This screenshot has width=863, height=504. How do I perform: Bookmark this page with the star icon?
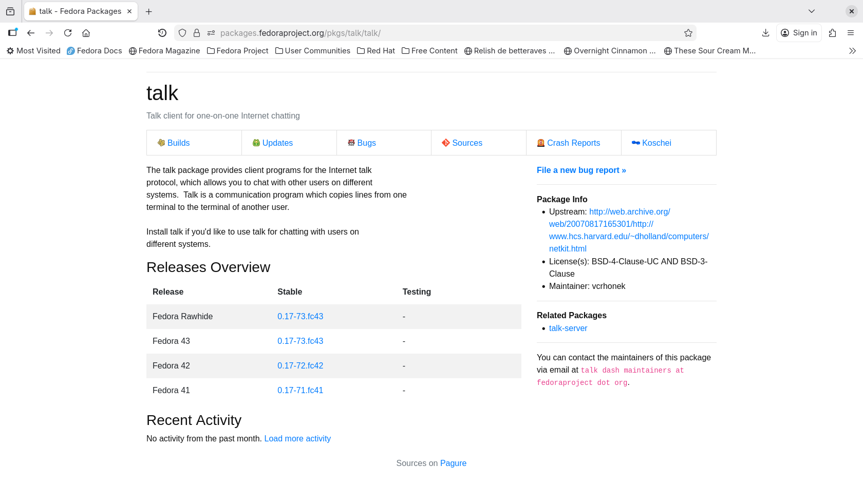click(x=688, y=33)
